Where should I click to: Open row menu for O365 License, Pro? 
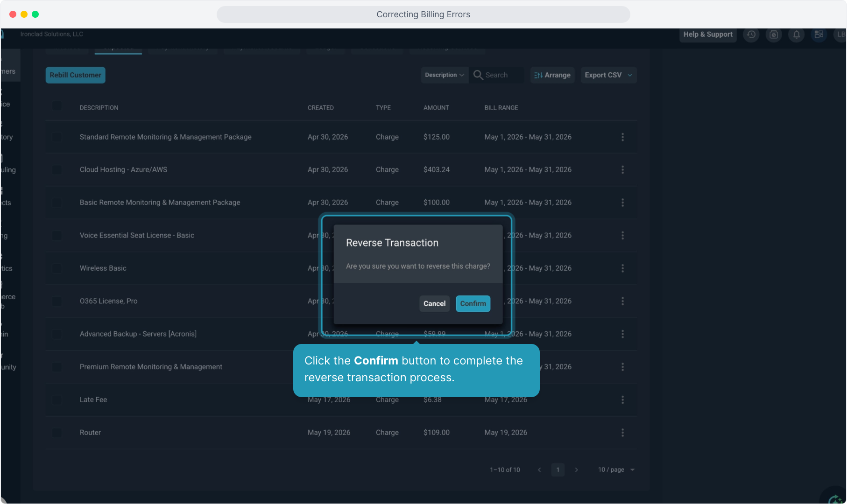[622, 301]
